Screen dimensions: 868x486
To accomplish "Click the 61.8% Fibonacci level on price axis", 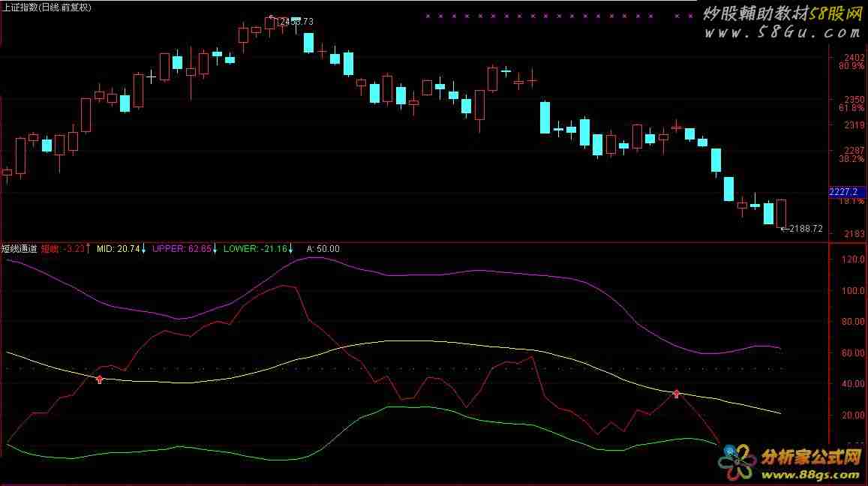I will (x=851, y=108).
